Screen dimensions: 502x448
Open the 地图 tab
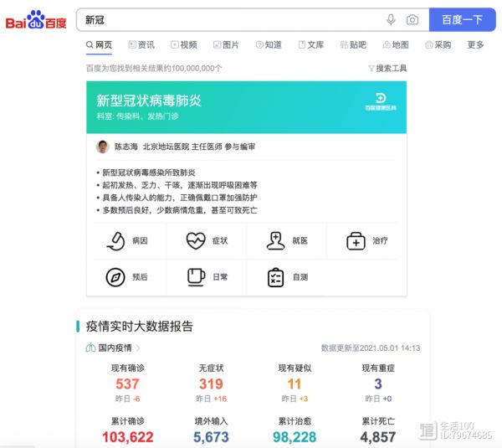pos(396,45)
